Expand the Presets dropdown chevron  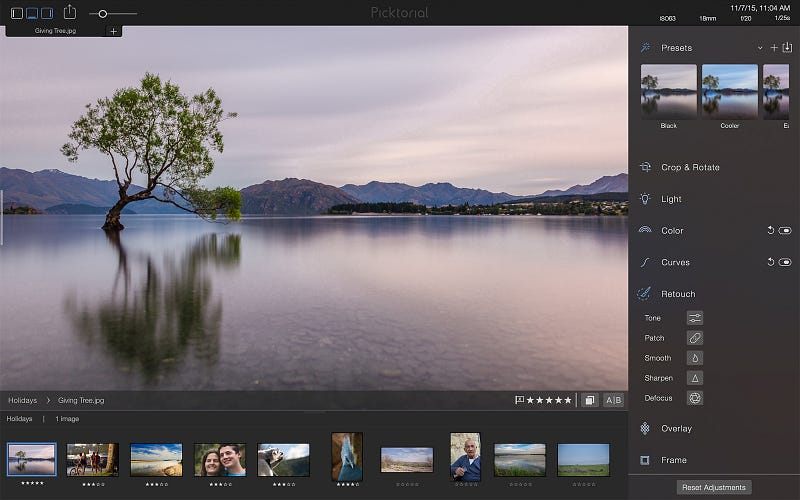coord(760,48)
